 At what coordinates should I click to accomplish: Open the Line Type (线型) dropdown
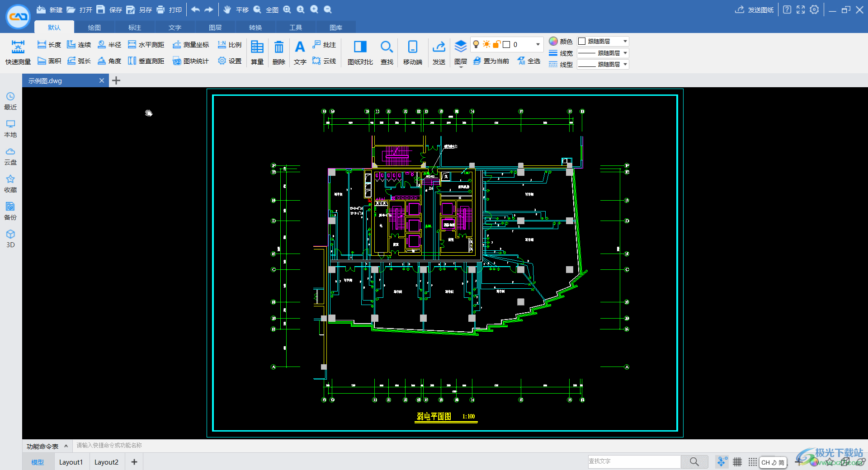604,64
